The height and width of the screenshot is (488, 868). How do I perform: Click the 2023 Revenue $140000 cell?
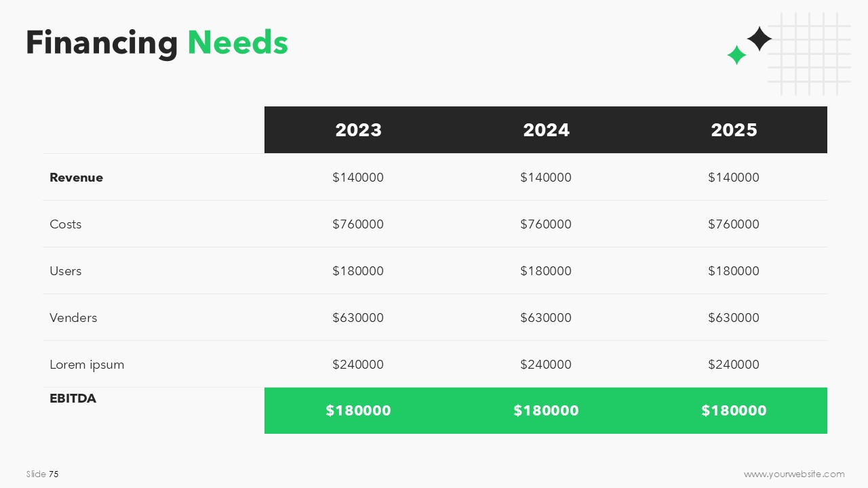pyautogui.click(x=358, y=178)
